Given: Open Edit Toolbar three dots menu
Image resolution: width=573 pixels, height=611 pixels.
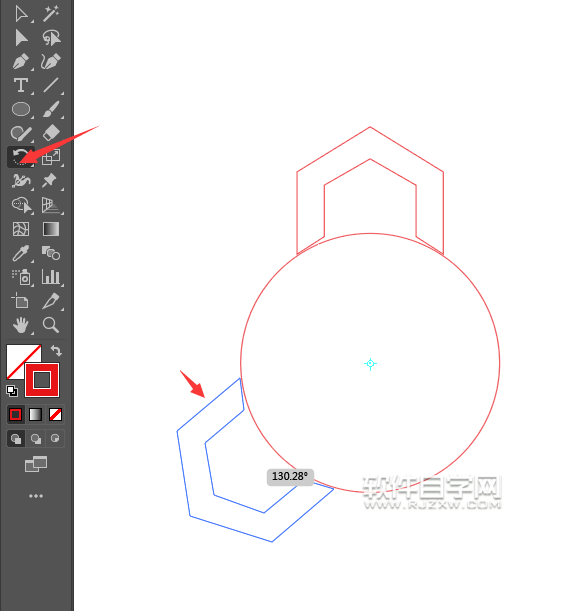Looking at the screenshot, I should (36, 496).
